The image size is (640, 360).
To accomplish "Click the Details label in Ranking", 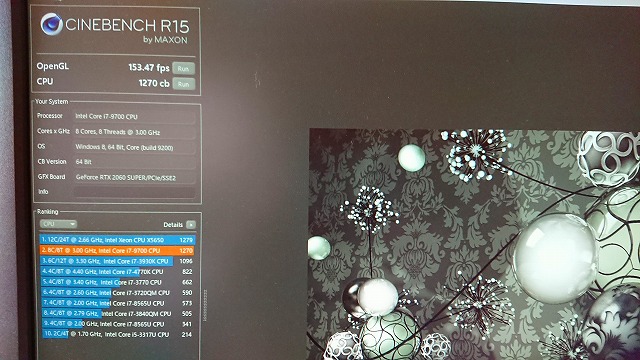I will (173, 224).
